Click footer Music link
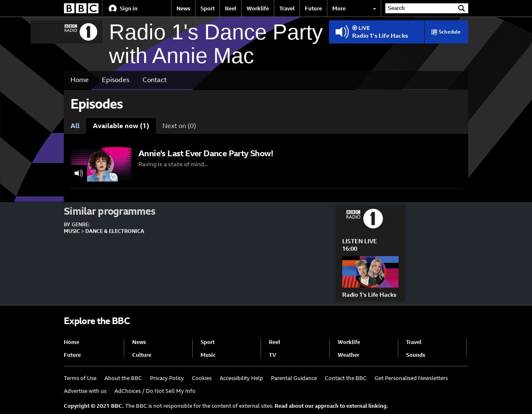532x414 pixels. pos(208,355)
